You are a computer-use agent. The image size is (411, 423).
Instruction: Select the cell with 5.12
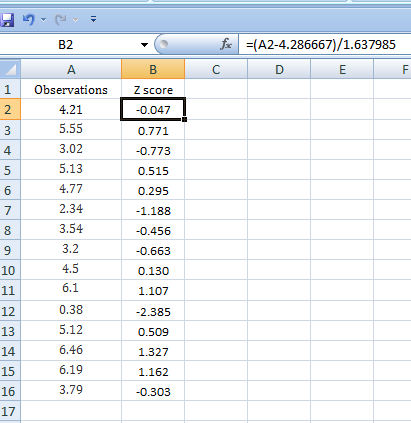tap(71, 331)
